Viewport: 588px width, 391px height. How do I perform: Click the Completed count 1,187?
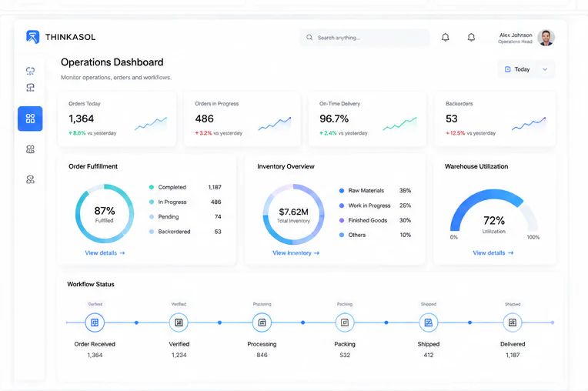coord(215,187)
